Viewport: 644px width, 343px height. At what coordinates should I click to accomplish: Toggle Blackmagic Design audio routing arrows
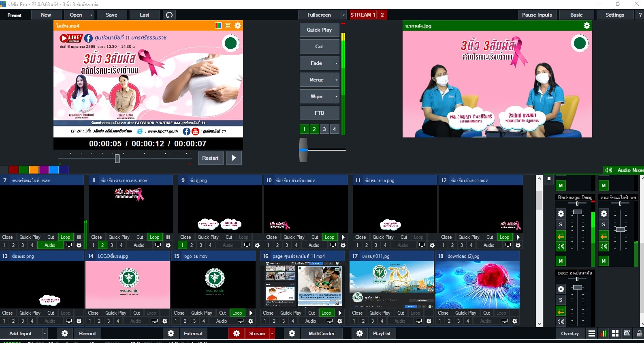[x=561, y=236]
